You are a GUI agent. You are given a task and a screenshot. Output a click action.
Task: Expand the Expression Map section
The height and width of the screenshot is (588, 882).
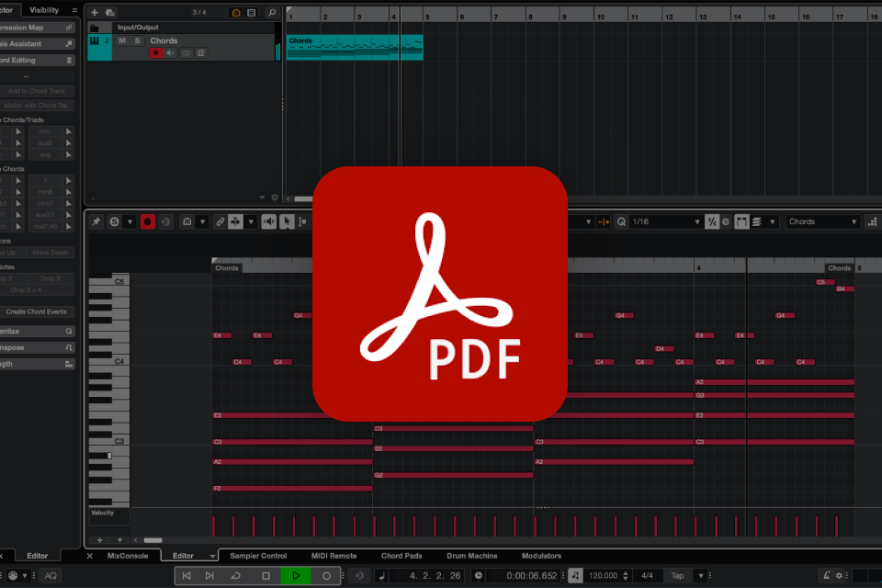[37, 28]
